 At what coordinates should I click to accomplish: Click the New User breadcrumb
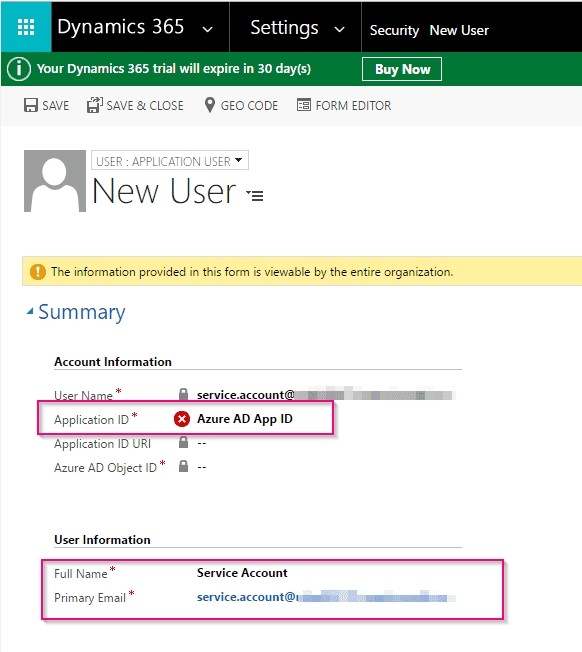[459, 30]
